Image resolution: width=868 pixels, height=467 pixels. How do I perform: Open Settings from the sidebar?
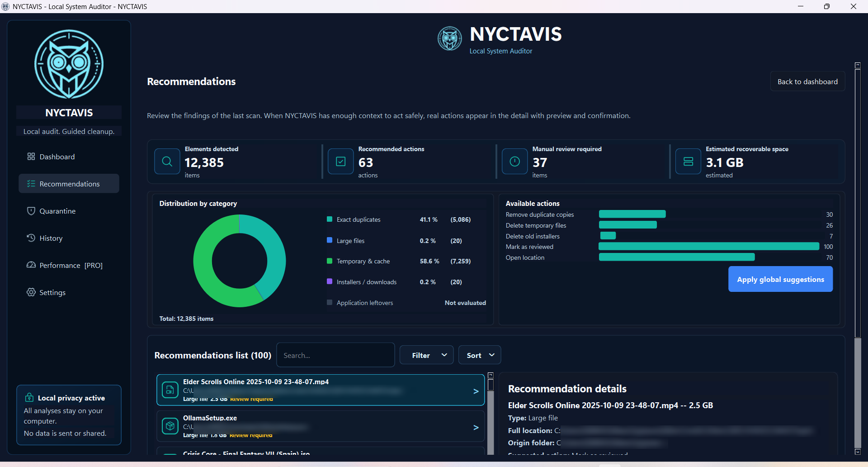(x=69, y=292)
